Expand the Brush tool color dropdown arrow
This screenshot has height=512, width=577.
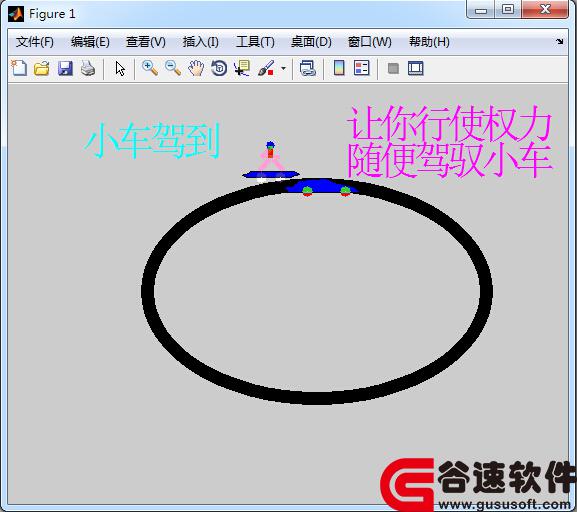[283, 68]
